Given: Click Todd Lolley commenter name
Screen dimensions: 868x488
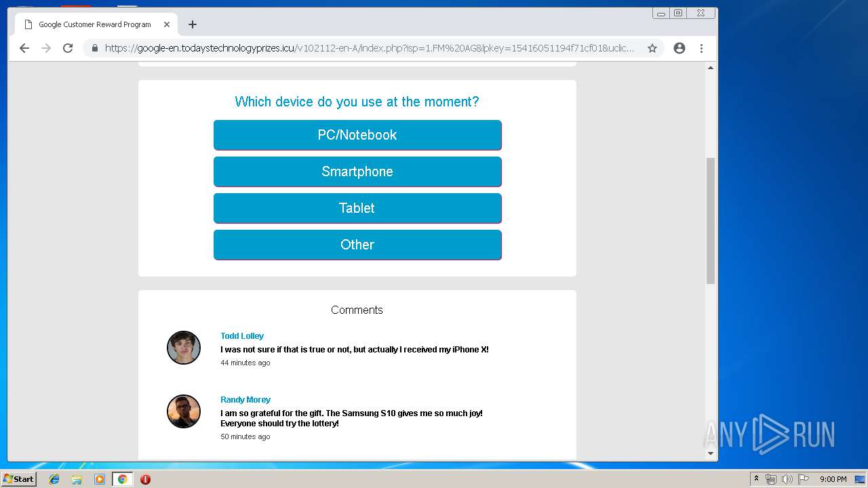Looking at the screenshot, I should point(242,335).
